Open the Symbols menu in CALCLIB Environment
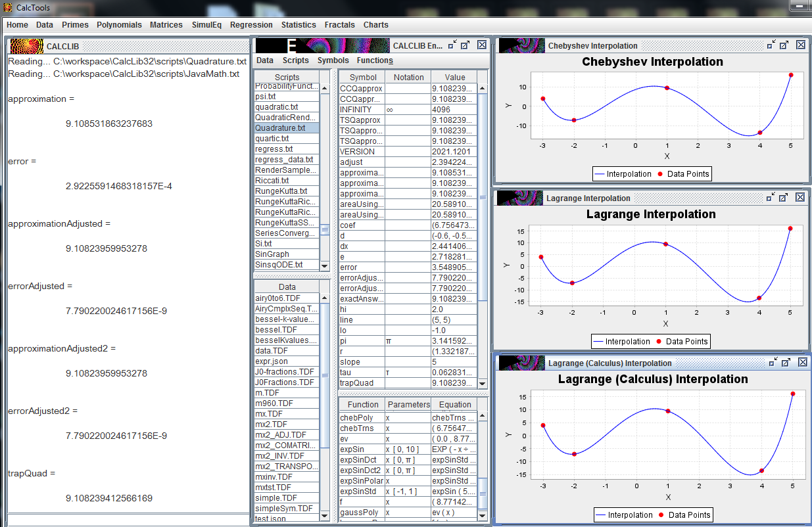 (x=333, y=60)
